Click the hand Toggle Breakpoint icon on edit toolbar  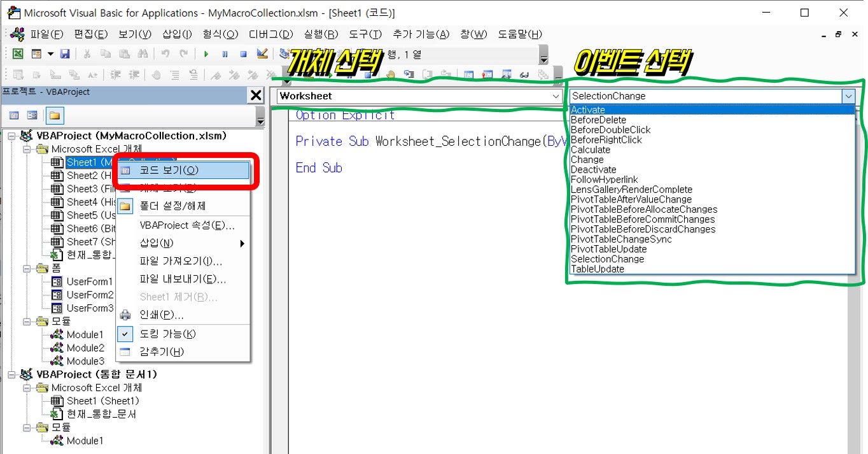click(x=157, y=75)
